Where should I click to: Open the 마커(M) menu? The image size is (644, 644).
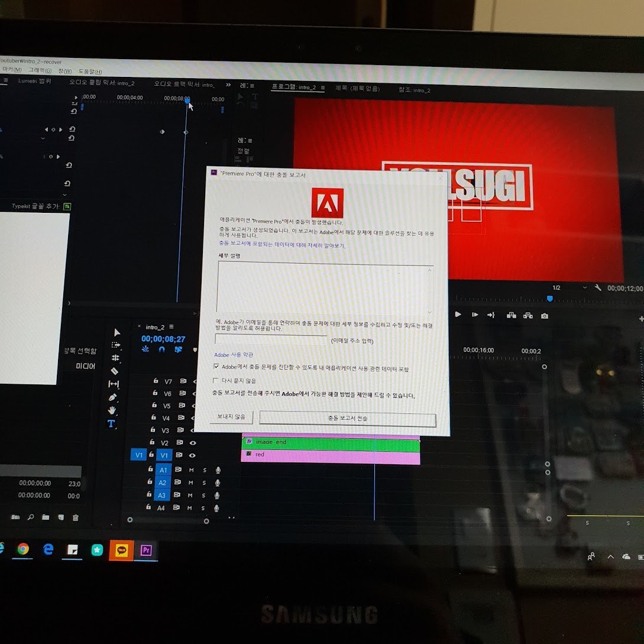tap(12, 69)
